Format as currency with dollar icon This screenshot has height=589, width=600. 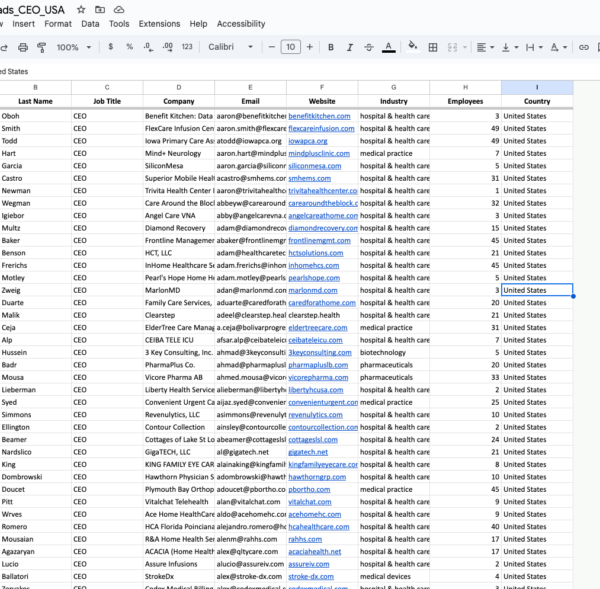point(111,47)
